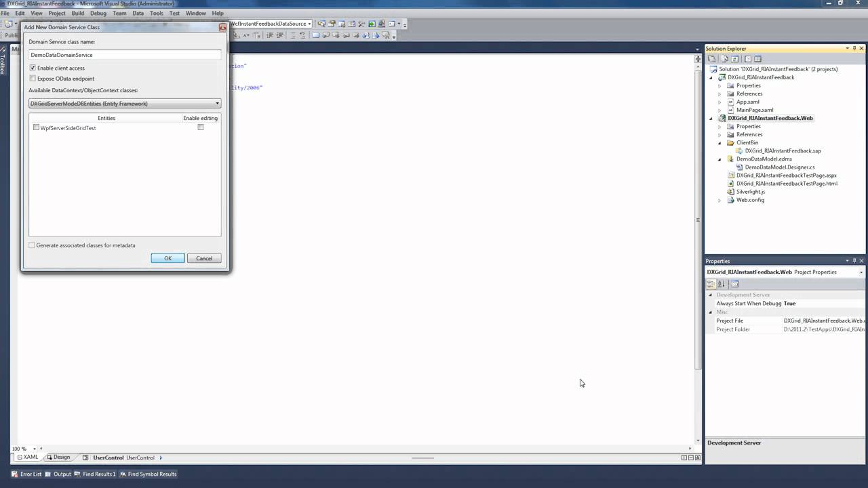The width and height of the screenshot is (868, 488).
Task: Open the Build menu
Action: point(78,13)
